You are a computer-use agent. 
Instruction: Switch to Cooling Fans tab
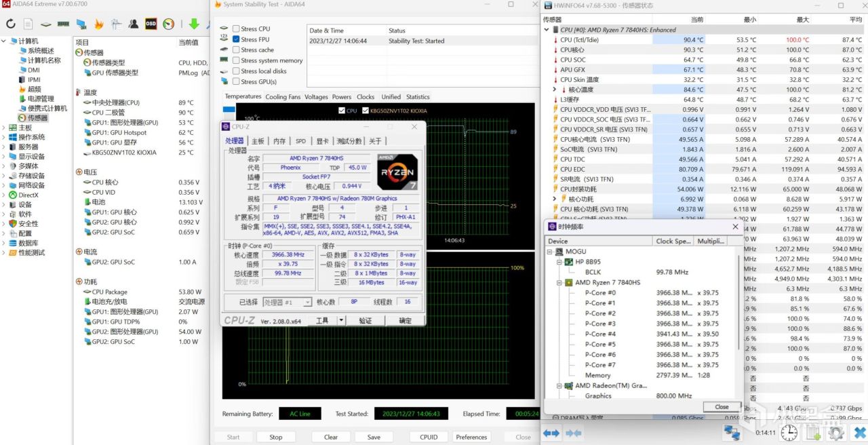click(x=283, y=97)
